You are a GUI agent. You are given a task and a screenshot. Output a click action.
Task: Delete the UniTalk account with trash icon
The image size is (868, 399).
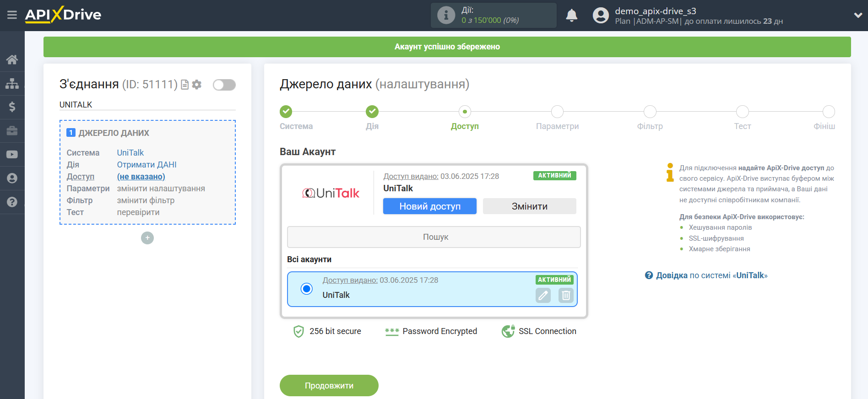pos(566,296)
